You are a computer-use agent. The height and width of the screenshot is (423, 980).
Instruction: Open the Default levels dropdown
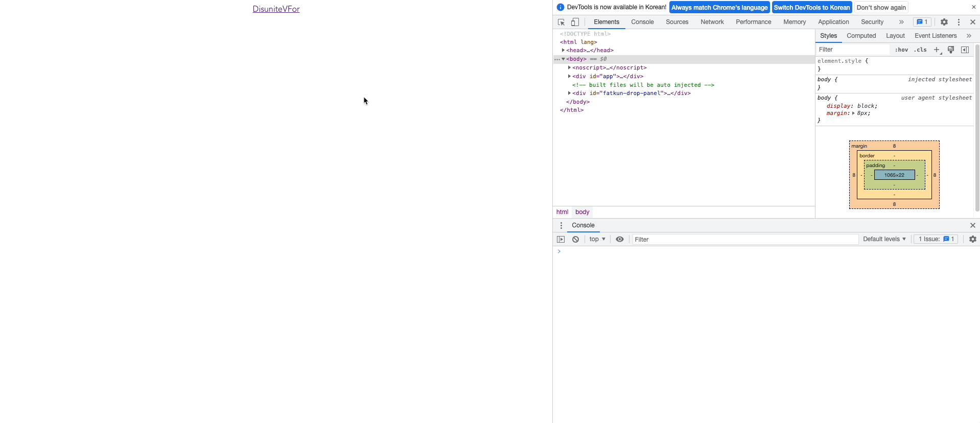(884, 239)
